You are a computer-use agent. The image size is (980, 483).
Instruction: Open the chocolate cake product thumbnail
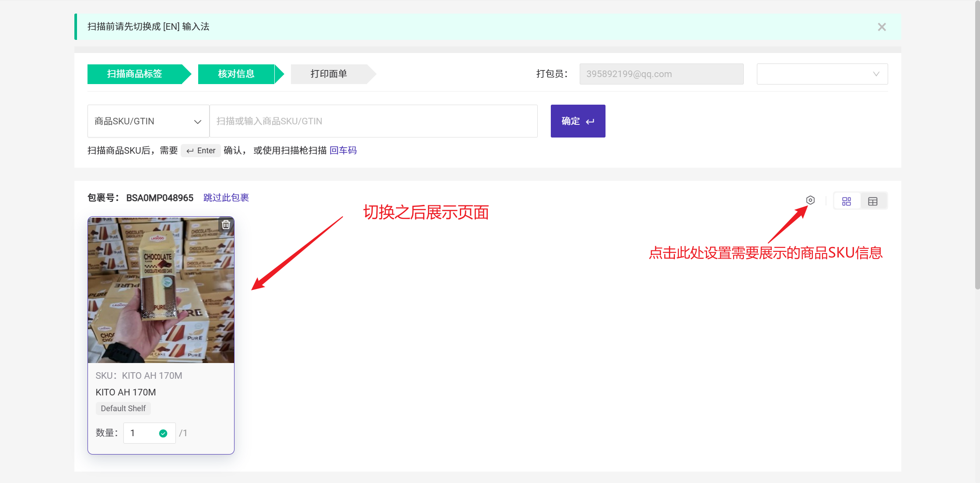[161, 290]
